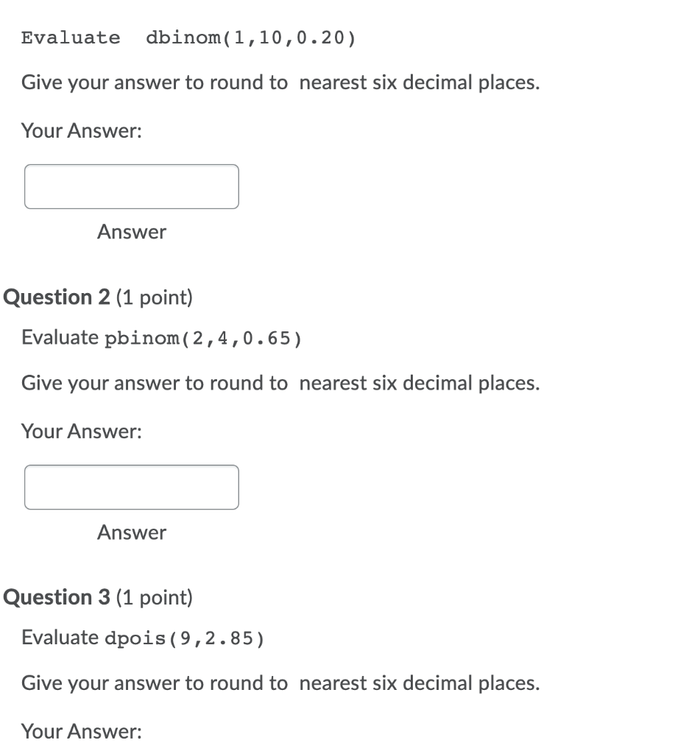Select the Answer label below the first text box
700x754 pixels.
[131, 231]
